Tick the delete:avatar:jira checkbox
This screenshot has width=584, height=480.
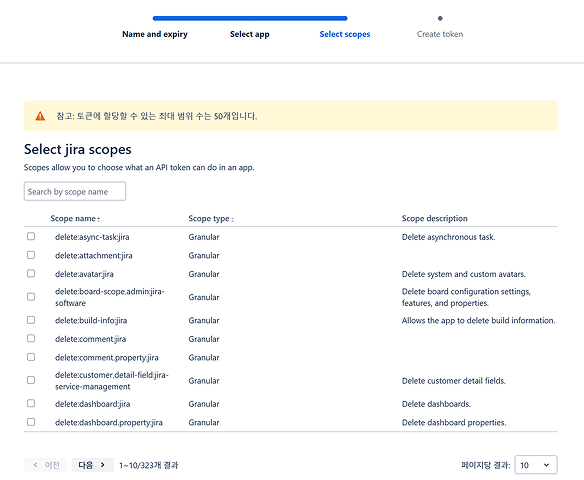pyautogui.click(x=31, y=274)
